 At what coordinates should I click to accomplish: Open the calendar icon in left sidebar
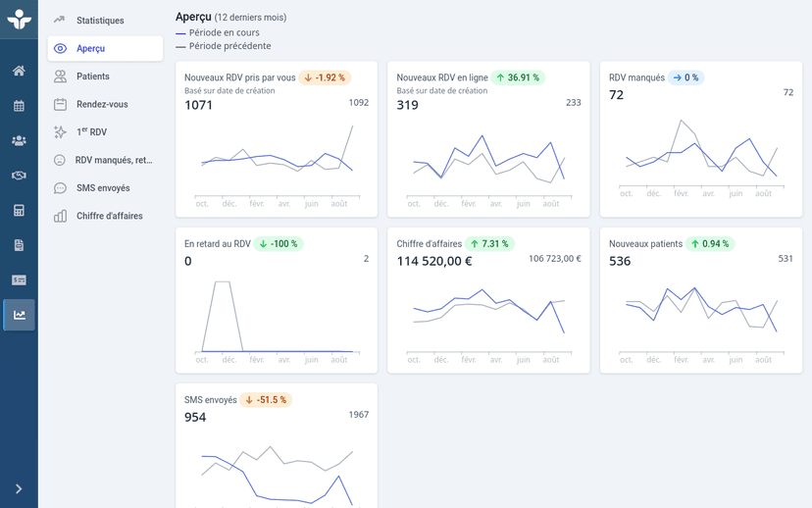coord(19,106)
